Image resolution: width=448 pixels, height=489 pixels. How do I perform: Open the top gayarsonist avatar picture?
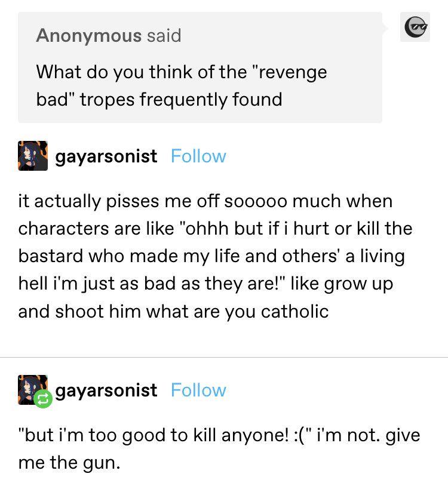(33, 156)
